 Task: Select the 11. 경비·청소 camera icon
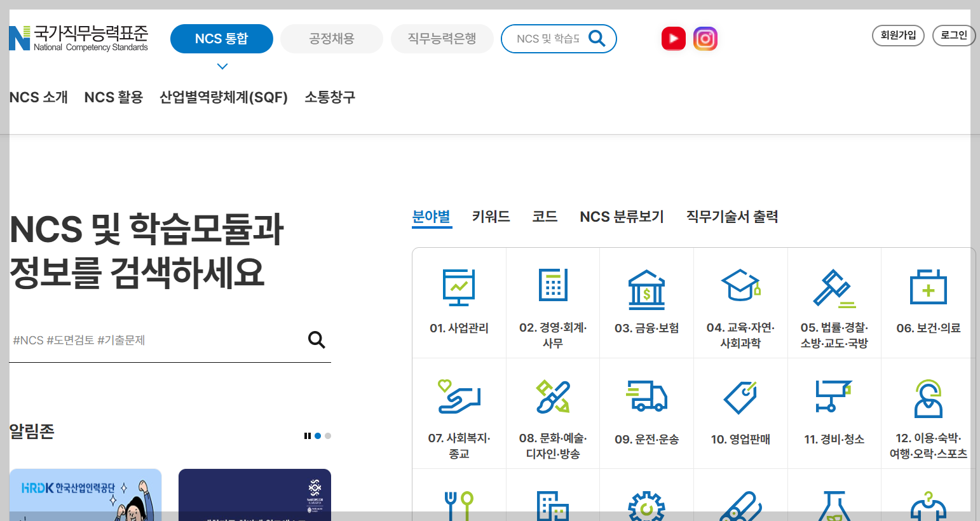tap(834, 396)
